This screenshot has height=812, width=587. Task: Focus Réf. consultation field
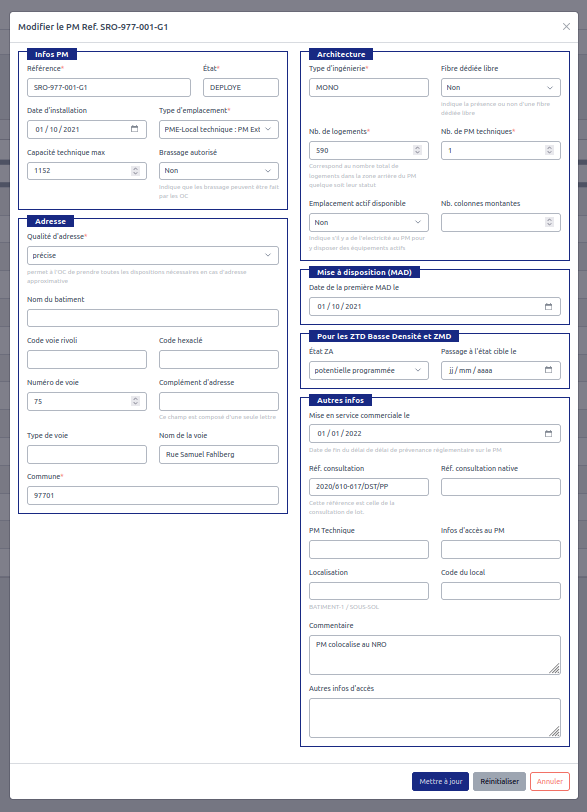coord(369,487)
